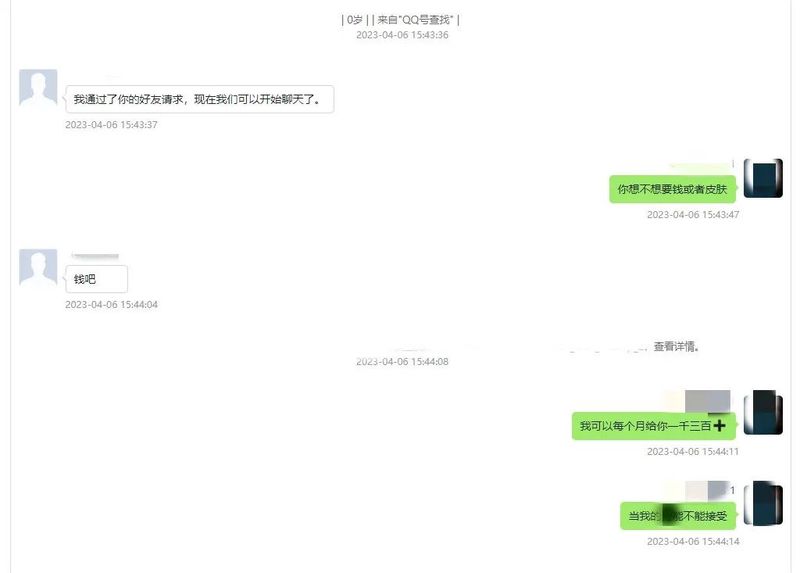
Task: Click the 2023-04-06 15:44:04 timestamp
Action: [111, 305]
